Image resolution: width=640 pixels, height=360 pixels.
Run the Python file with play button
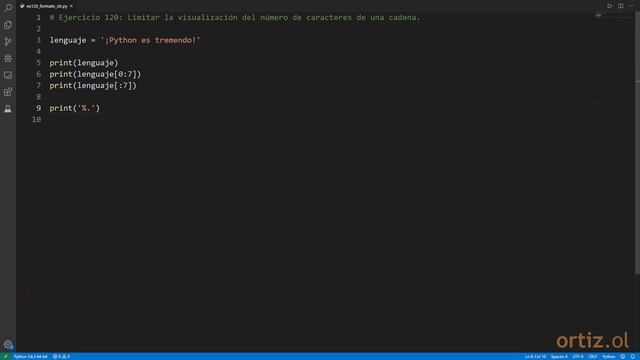(x=609, y=6)
